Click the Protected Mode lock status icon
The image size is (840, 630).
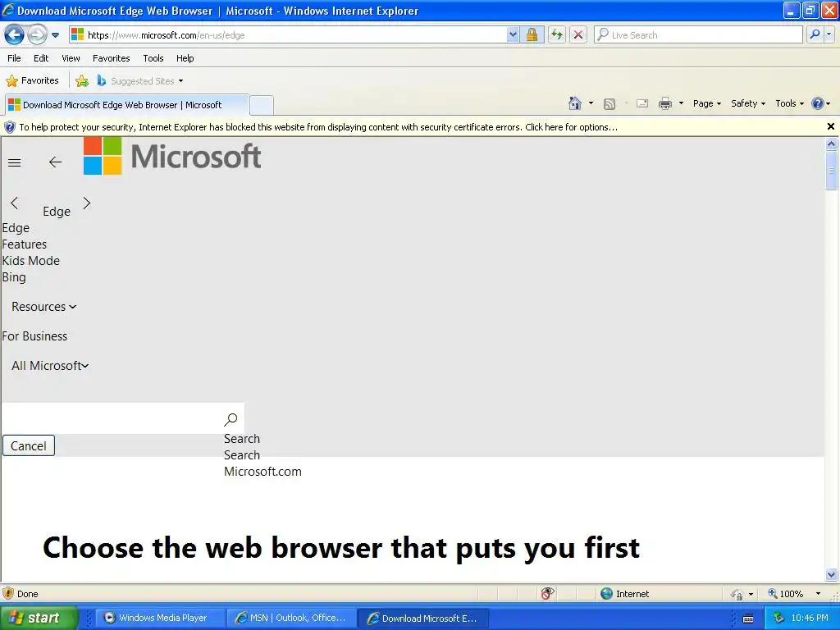point(737,594)
